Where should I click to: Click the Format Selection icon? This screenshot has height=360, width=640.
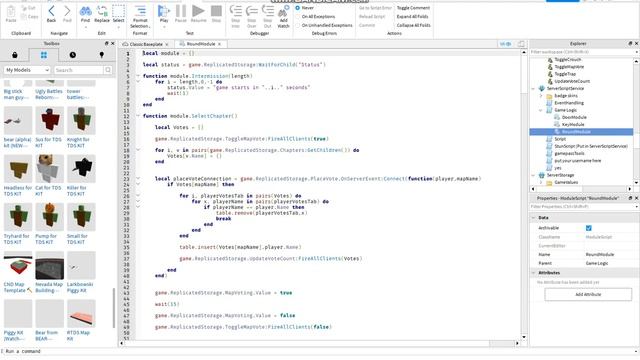(x=140, y=11)
